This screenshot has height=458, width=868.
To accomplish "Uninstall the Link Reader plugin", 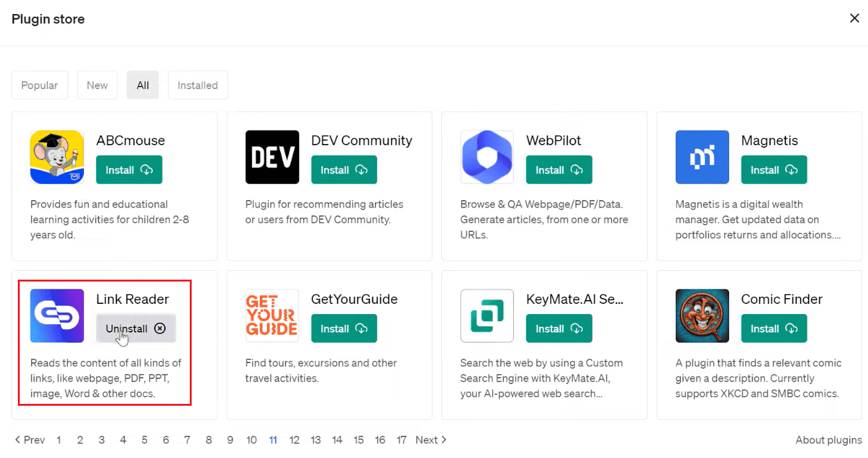I will pos(136,329).
